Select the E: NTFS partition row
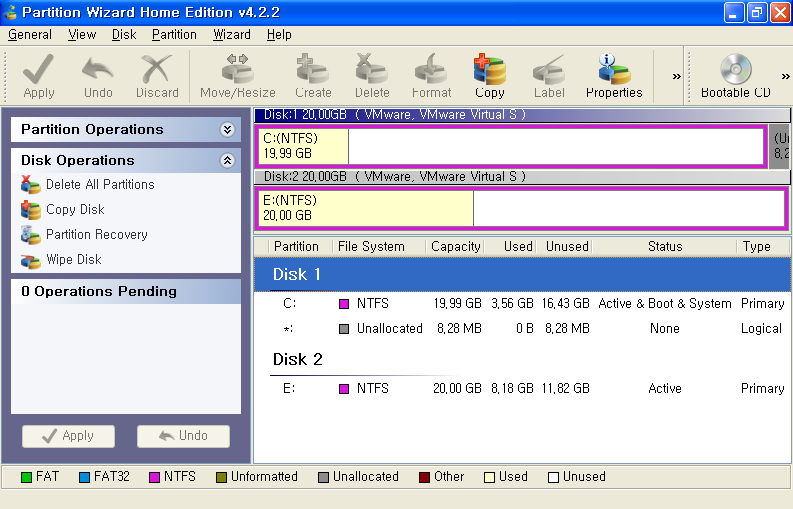The height and width of the screenshot is (509, 793). pos(522,389)
